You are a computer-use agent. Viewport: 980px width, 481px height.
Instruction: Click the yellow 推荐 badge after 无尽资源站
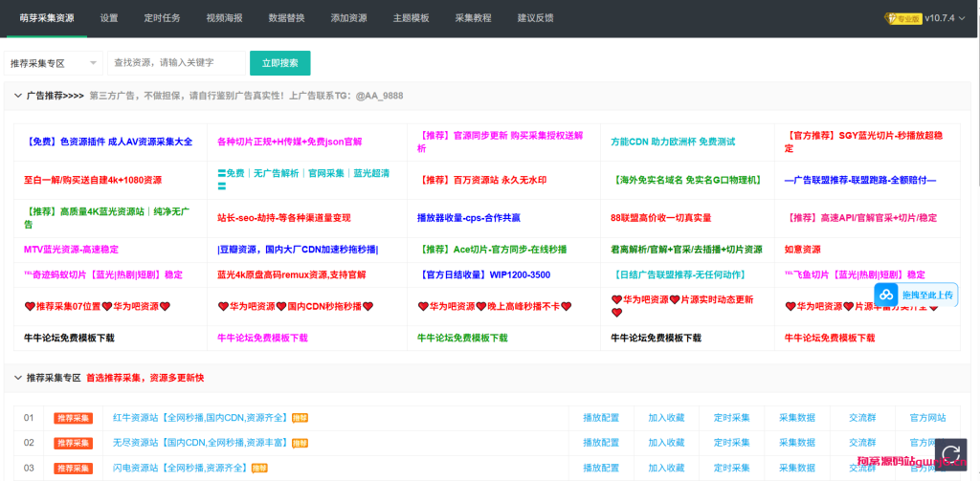(301, 443)
